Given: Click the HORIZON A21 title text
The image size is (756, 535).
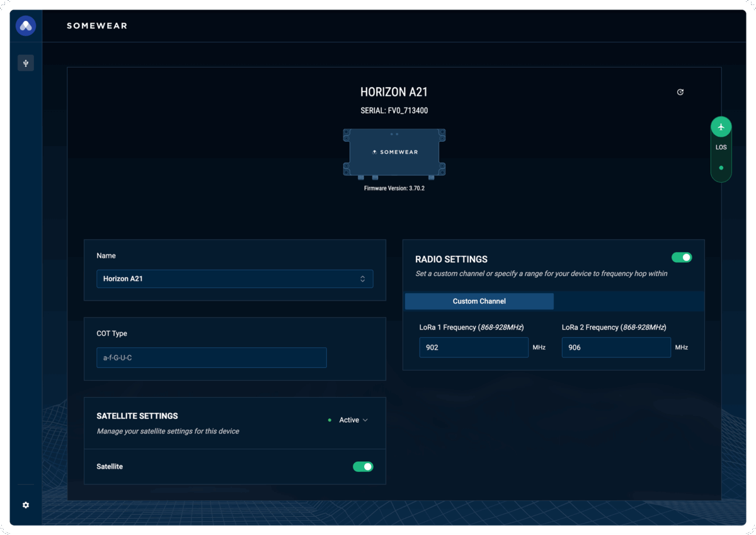Looking at the screenshot, I should (394, 92).
